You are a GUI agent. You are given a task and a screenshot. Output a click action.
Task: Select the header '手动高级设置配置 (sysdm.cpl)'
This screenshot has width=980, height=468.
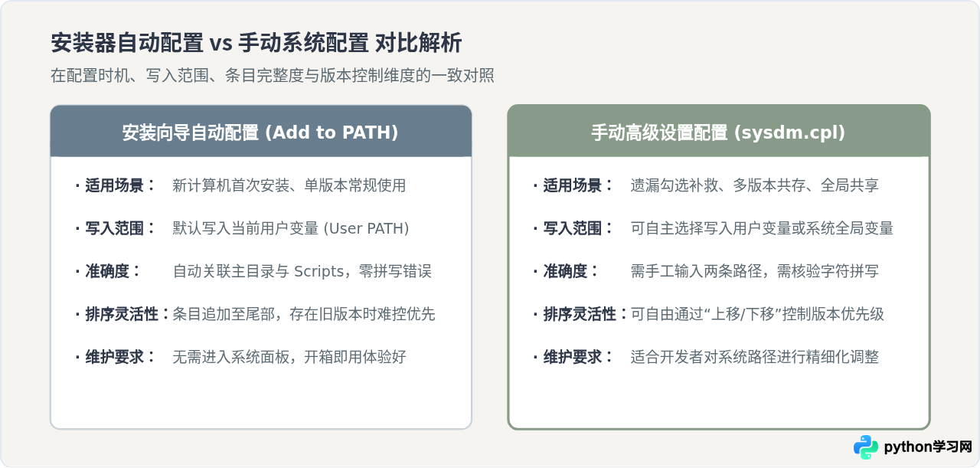pos(718,133)
